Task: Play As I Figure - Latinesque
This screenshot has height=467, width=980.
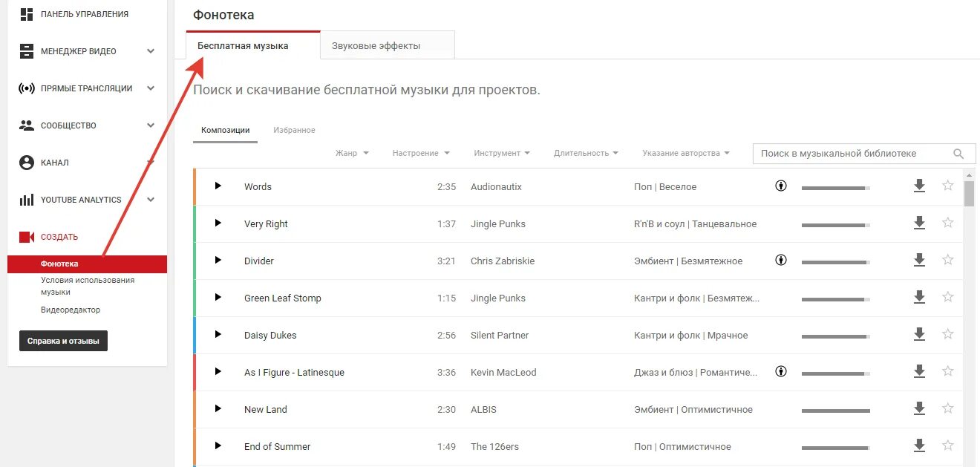Action: tap(218, 371)
